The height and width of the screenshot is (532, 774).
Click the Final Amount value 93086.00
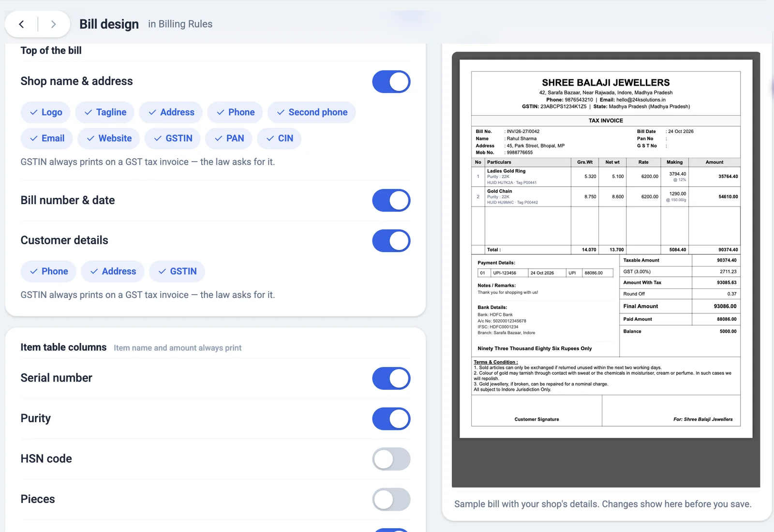click(x=725, y=306)
